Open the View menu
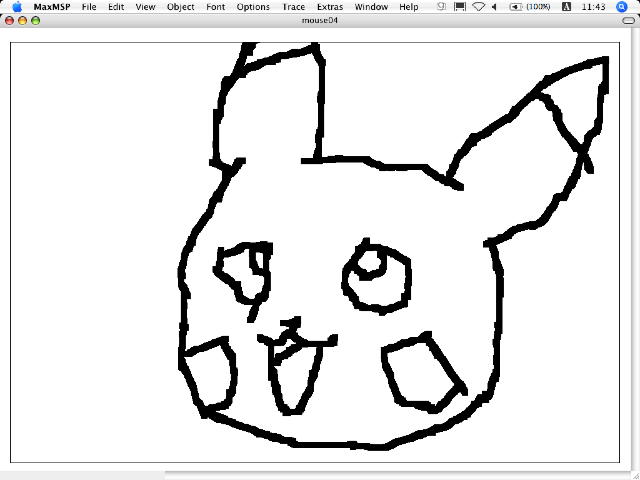The image size is (640, 480). click(146, 7)
